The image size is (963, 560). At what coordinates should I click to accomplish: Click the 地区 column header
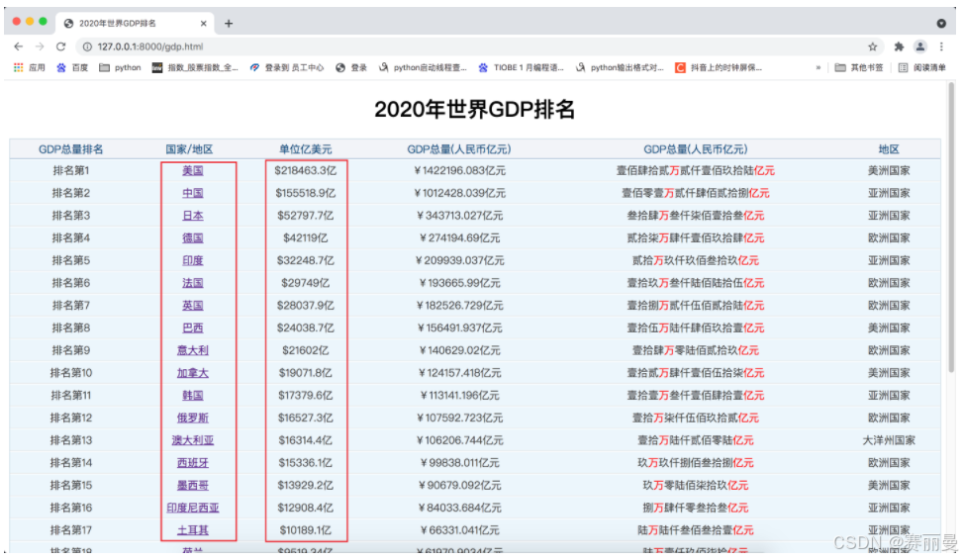click(889, 149)
